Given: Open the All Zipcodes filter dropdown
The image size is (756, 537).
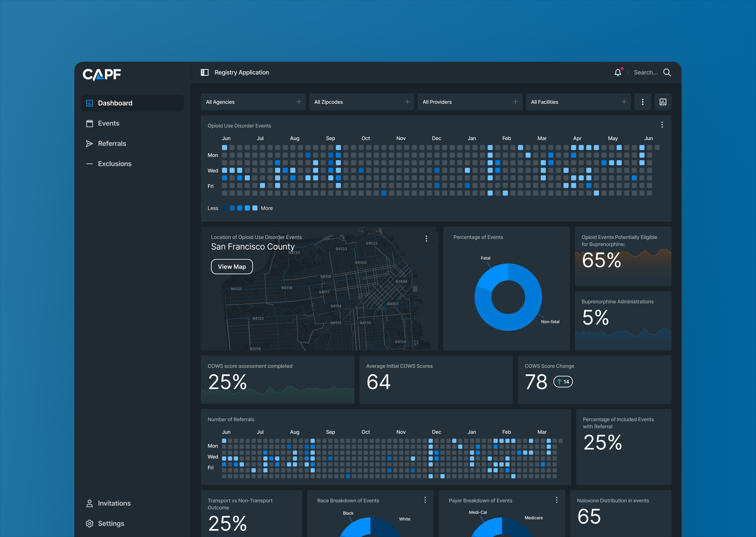Looking at the screenshot, I should click(x=361, y=102).
